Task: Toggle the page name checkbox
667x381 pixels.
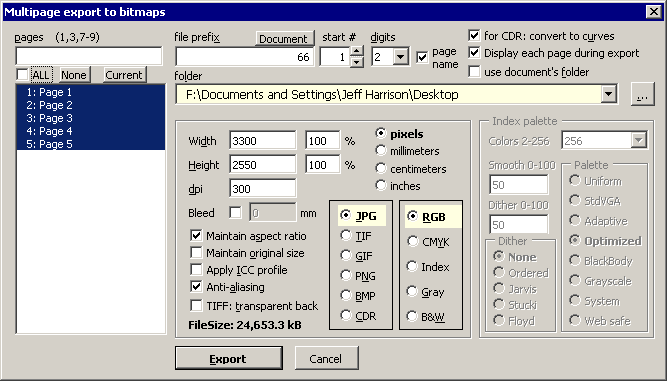Action: click(422, 57)
